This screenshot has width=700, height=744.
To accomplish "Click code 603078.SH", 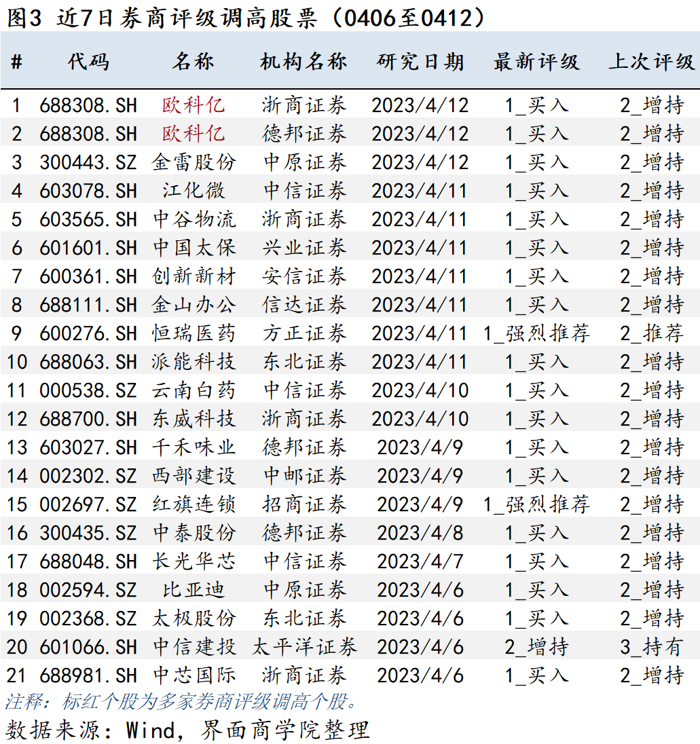I will (88, 191).
